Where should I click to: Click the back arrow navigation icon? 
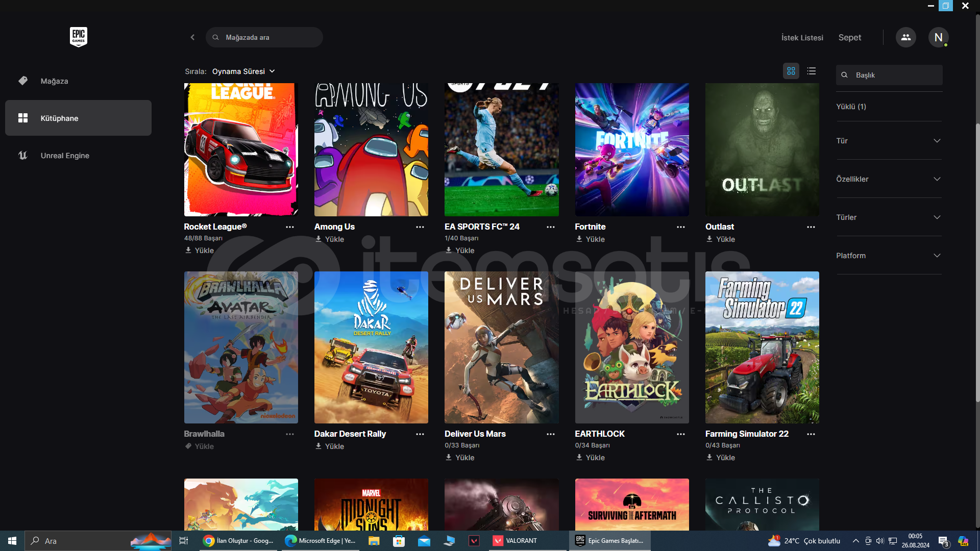[192, 37]
